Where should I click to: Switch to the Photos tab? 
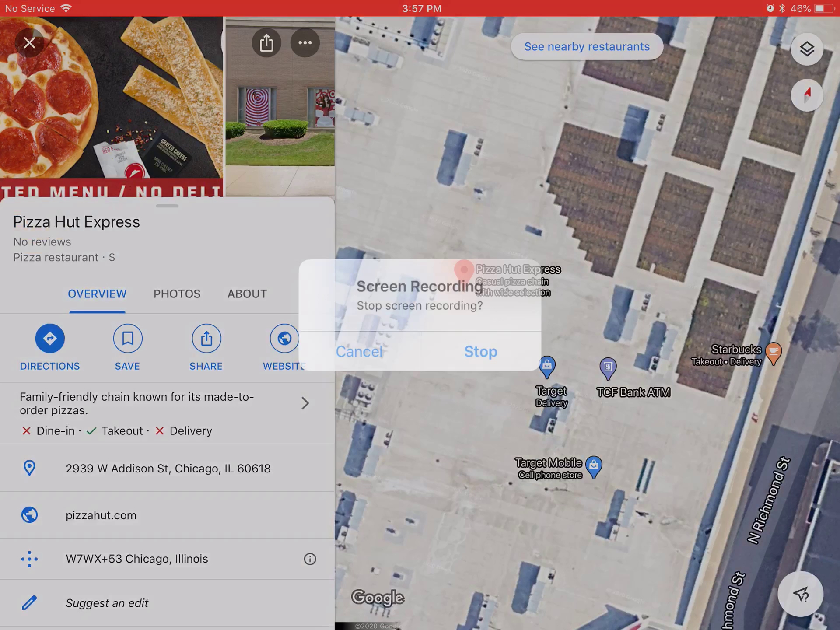click(x=177, y=294)
